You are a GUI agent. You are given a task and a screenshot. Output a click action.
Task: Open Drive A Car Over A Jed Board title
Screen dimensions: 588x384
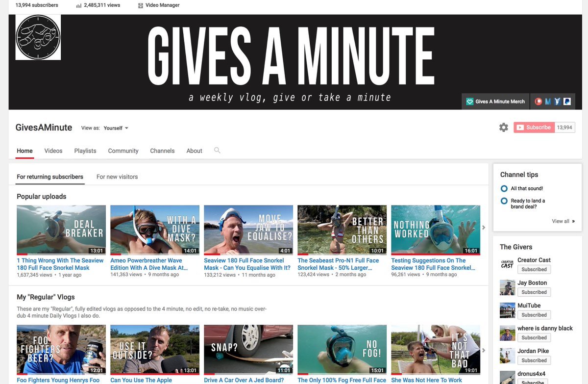[244, 380]
